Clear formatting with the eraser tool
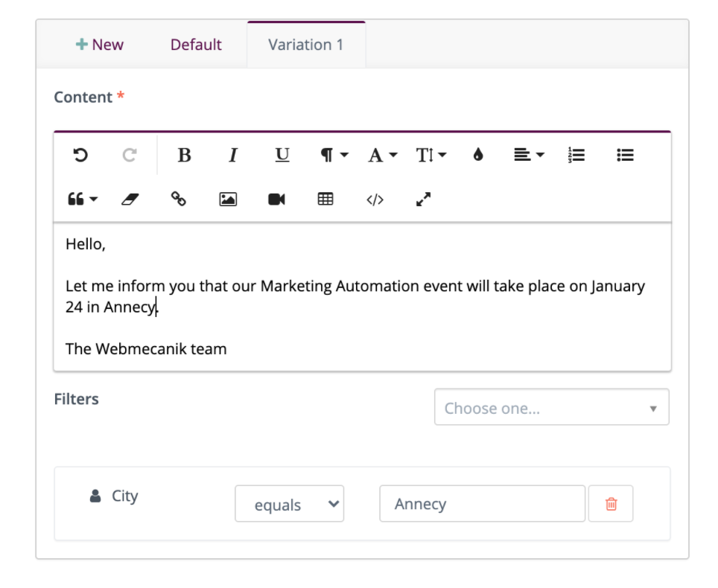The height and width of the screenshot is (588, 718). [129, 199]
